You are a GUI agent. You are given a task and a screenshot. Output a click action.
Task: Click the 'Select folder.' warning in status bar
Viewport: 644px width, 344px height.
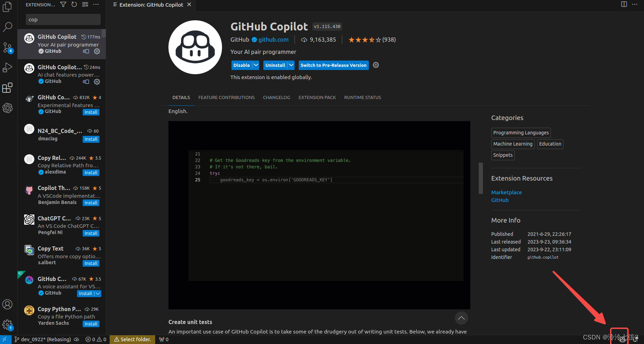coord(132,339)
